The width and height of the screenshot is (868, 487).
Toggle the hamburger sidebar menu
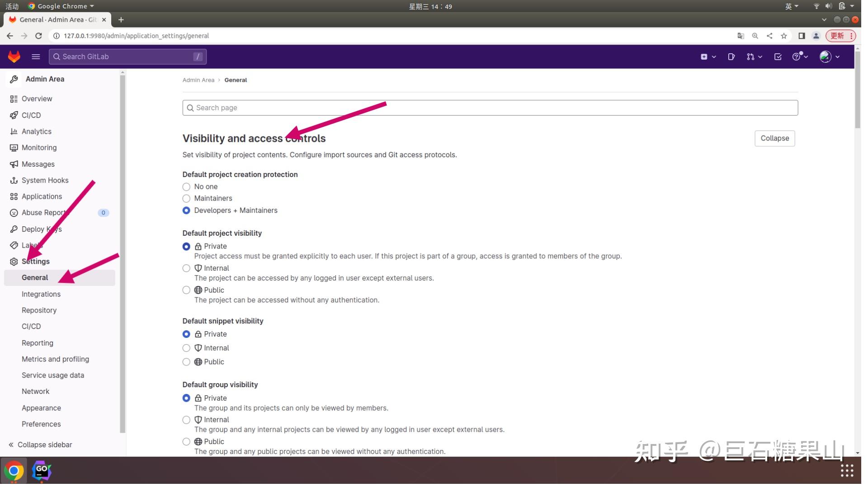(x=35, y=56)
